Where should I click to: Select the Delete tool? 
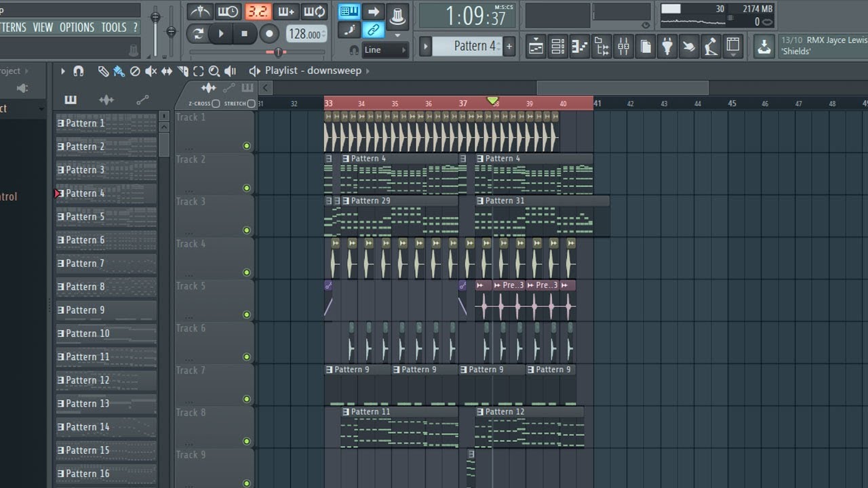pyautogui.click(x=135, y=71)
